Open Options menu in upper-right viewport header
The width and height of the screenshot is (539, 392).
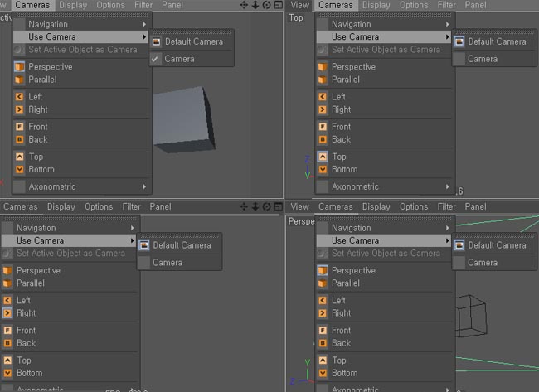(414, 5)
